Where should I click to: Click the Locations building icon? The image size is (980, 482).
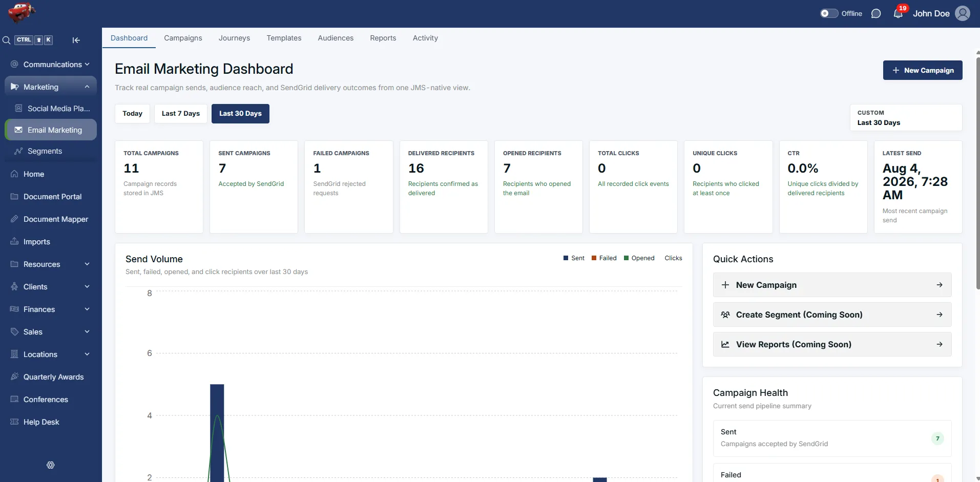click(14, 354)
